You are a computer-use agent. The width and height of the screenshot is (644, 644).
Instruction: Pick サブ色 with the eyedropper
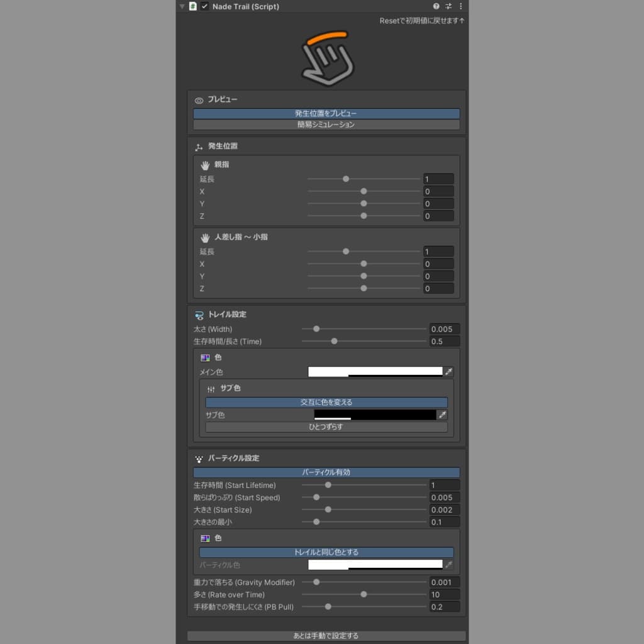[x=442, y=415]
